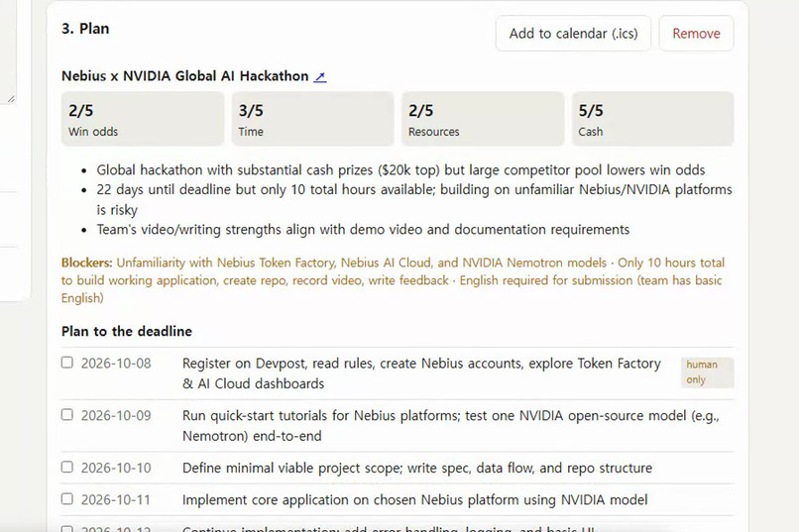
Task: Tick the 2026-10-10 task checkbox
Action: click(x=67, y=467)
